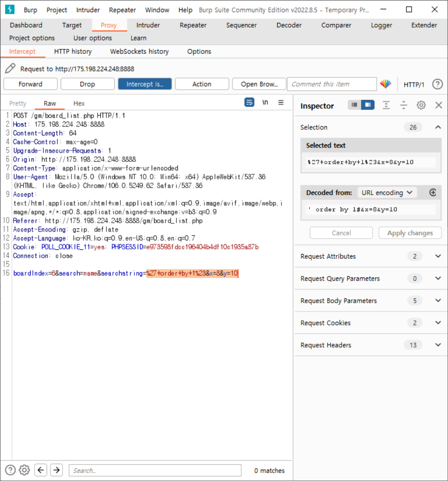Click the Cancel button in Inspector

tap(341, 233)
